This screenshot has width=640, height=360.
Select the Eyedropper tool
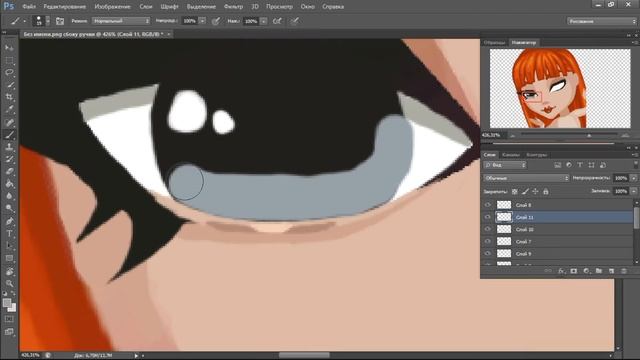(x=9, y=109)
